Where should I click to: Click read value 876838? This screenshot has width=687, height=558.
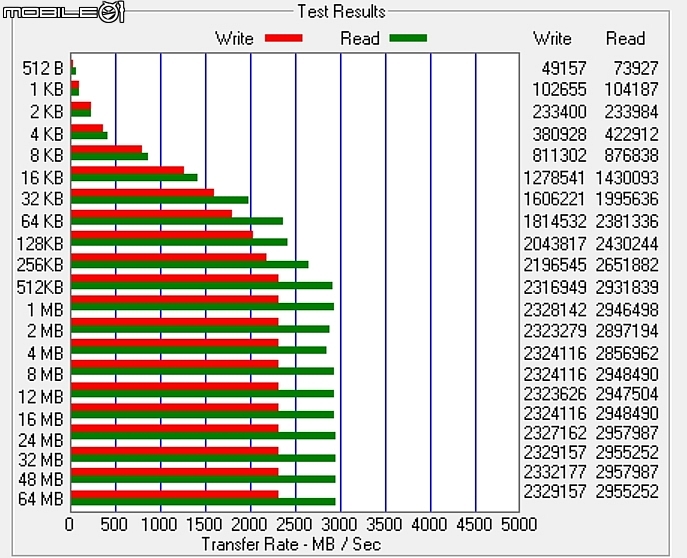[631, 155]
